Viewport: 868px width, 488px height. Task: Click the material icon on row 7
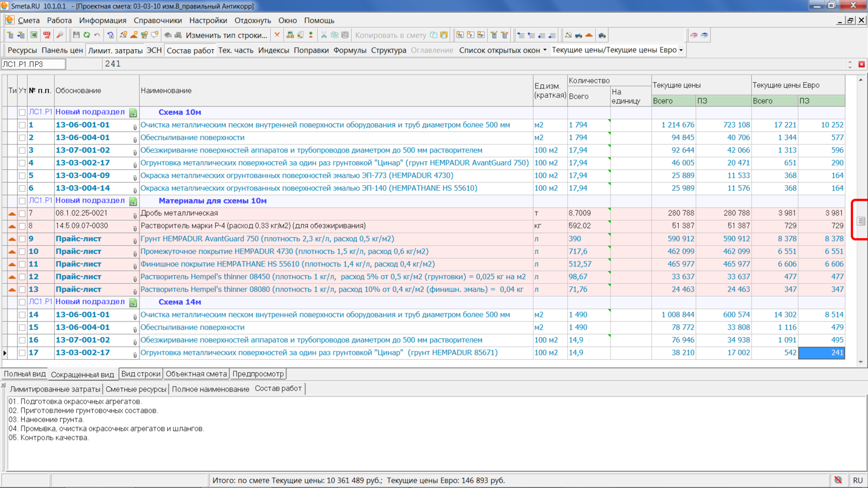click(x=12, y=213)
